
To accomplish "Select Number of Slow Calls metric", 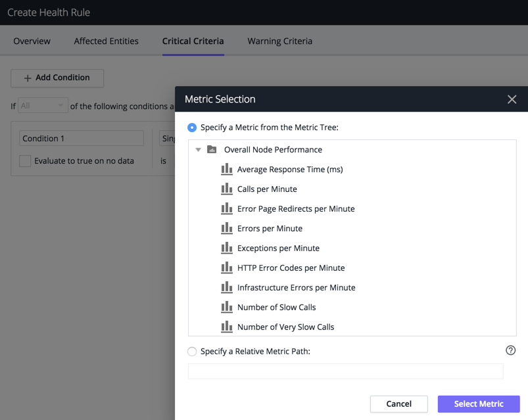I will click(x=276, y=307).
